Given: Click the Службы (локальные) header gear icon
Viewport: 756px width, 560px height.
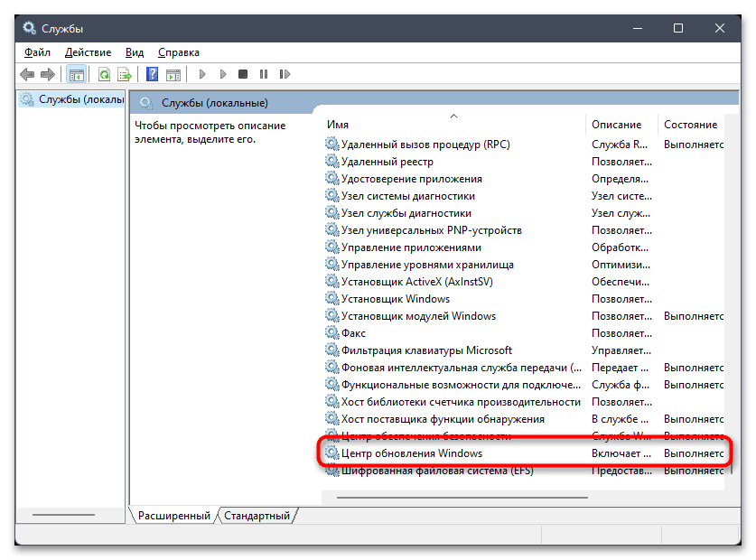Looking at the screenshot, I should (x=146, y=103).
